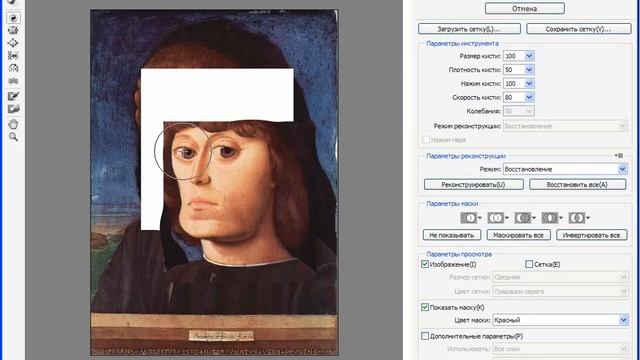Open the Размер кисти dropdown arrow
This screenshot has height=360, width=640.
coord(529,56)
